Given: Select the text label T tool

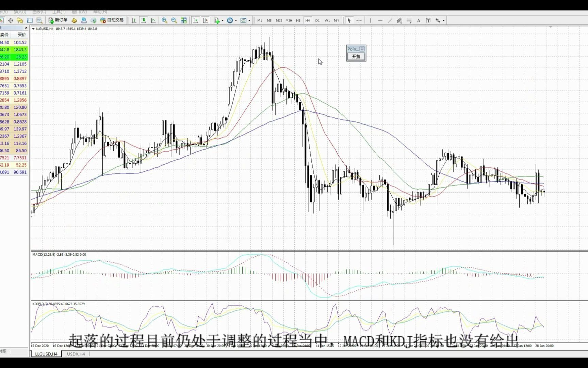Looking at the screenshot, I should tap(428, 20).
